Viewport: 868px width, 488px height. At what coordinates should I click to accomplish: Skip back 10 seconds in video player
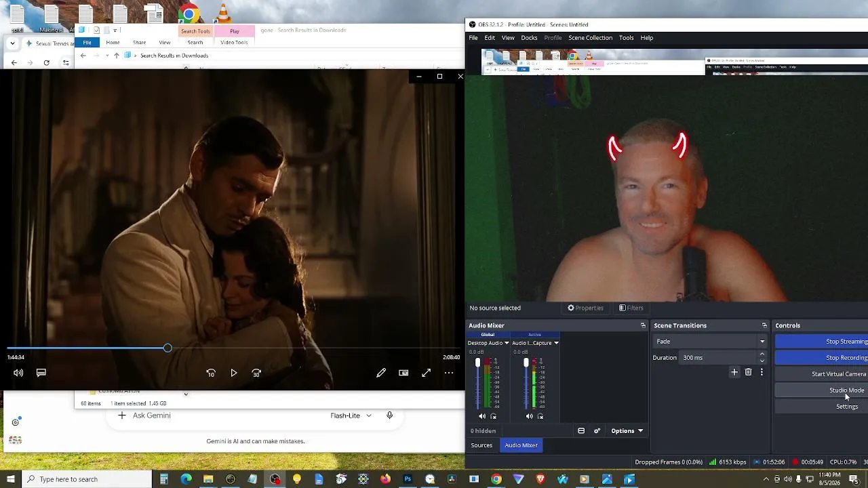[x=211, y=373]
